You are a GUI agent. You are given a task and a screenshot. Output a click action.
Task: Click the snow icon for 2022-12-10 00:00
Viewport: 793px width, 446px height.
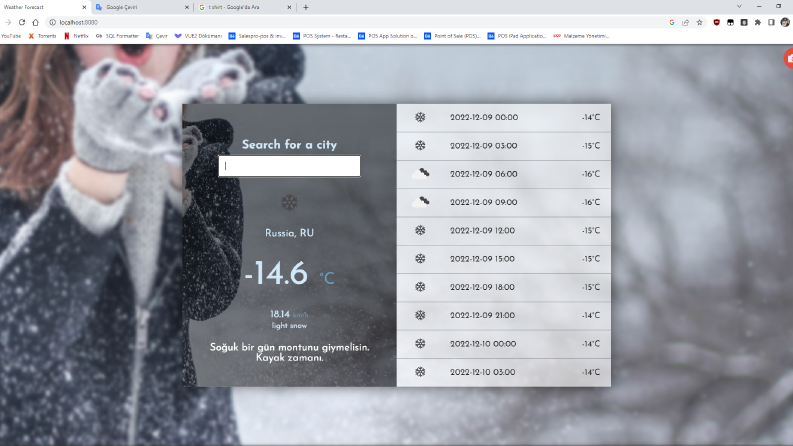point(420,344)
